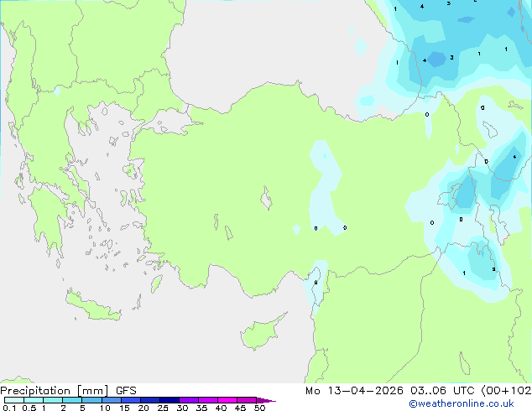The width and height of the screenshot is (532, 411).
Task: Click the legend label '45'
Action: (x=240, y=408)
